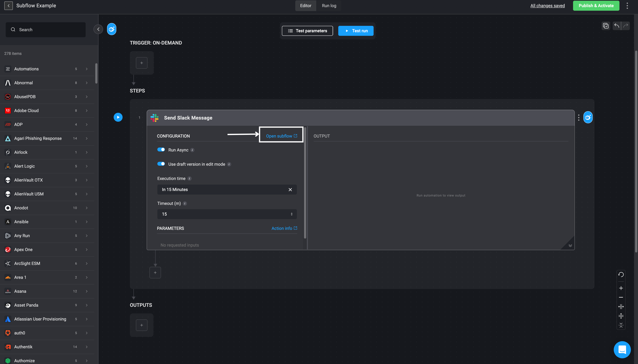The image size is (638, 364).
Task: Show info for Use draft version option
Action: click(x=229, y=164)
